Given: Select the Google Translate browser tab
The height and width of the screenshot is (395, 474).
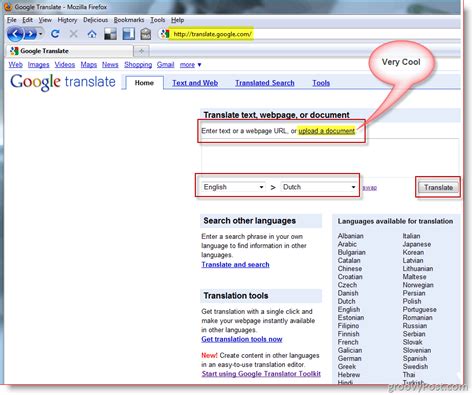Looking at the screenshot, I should coord(70,51).
